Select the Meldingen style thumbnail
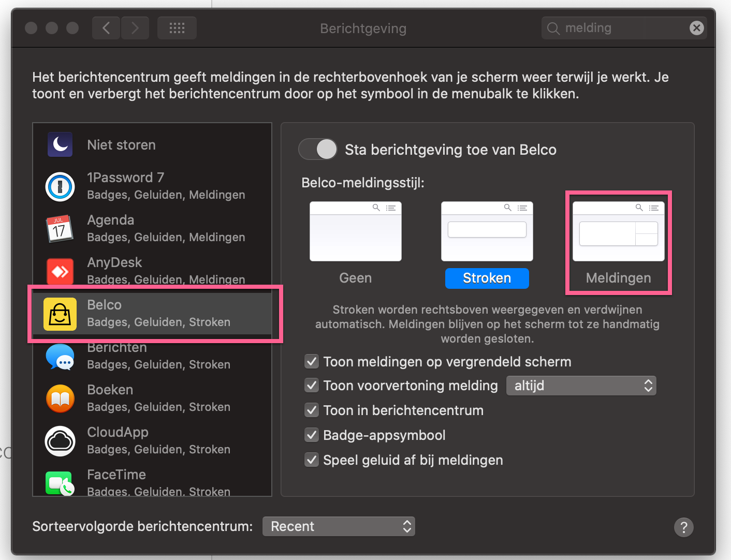Image resolution: width=731 pixels, height=560 pixels. 619,231
